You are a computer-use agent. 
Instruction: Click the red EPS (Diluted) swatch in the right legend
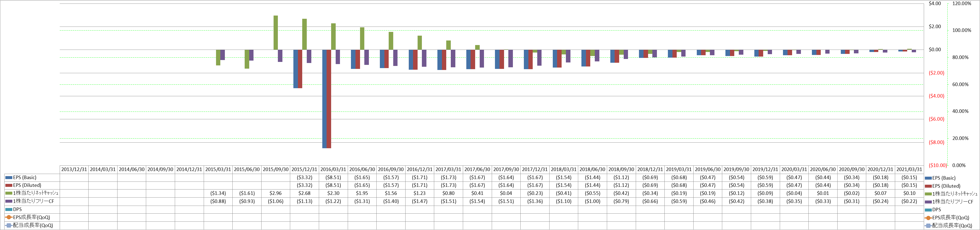[x=928, y=186]
